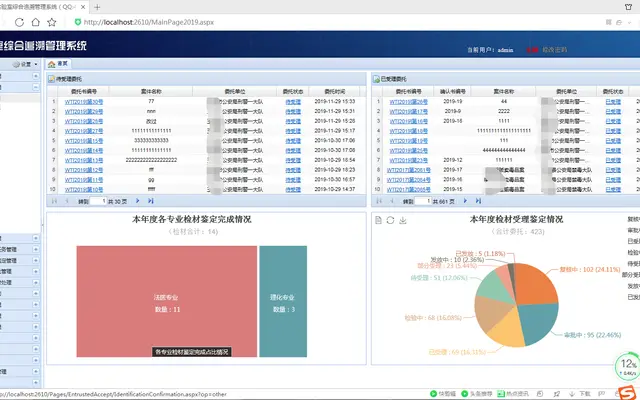Sort by 案件名称 column in 待受理委托 table
The width and height of the screenshot is (640, 400).
(x=151, y=91)
